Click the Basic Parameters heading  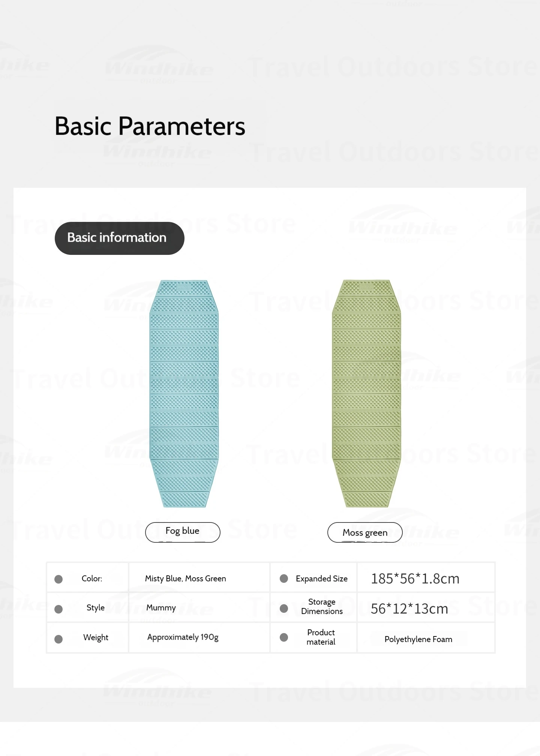(x=150, y=126)
